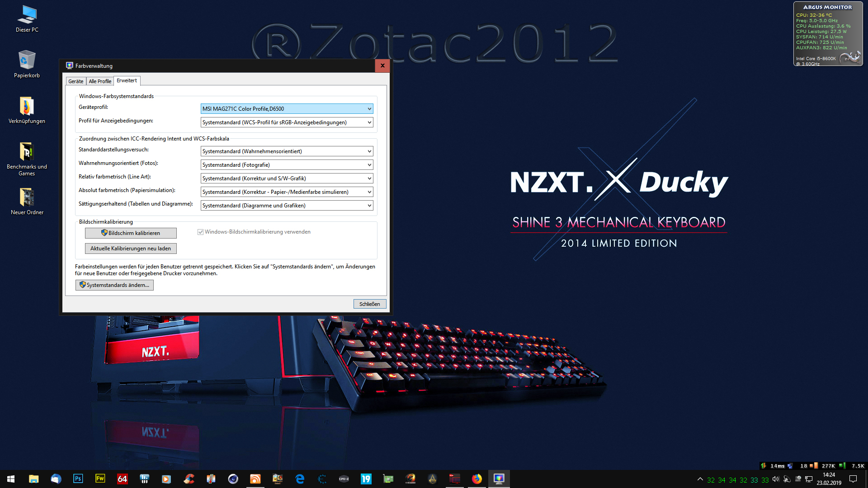Launch CCleaner from the taskbar
868x488 pixels.
[189, 479]
